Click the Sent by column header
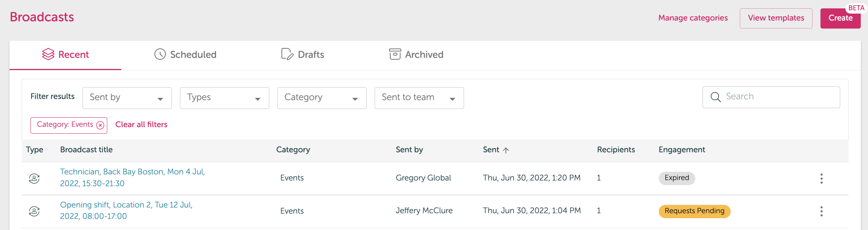The height and width of the screenshot is (230, 868). [x=409, y=150]
